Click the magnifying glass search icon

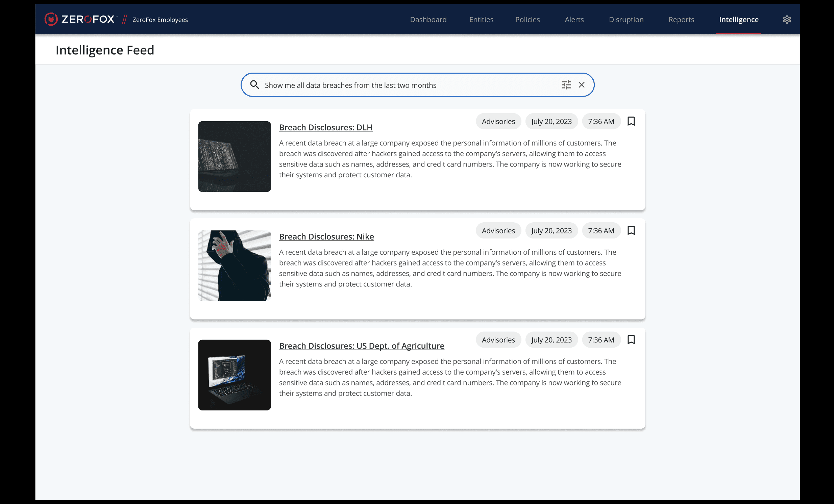tap(254, 85)
